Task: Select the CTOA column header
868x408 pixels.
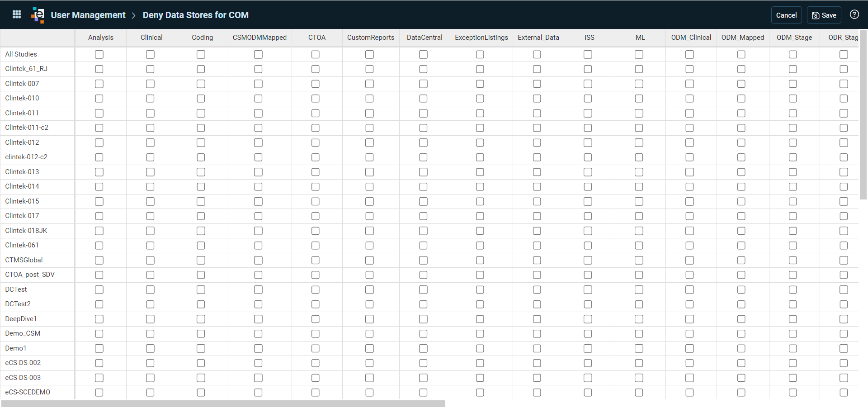Action: click(316, 38)
